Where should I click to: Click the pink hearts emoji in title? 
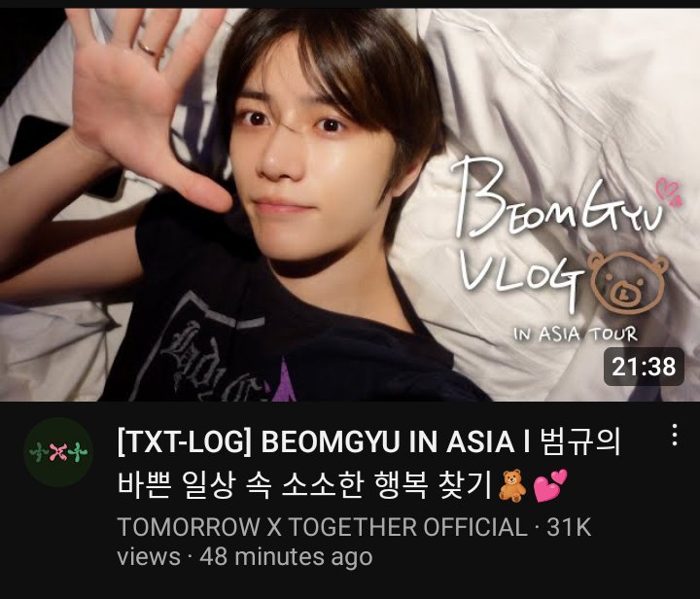coord(550,485)
